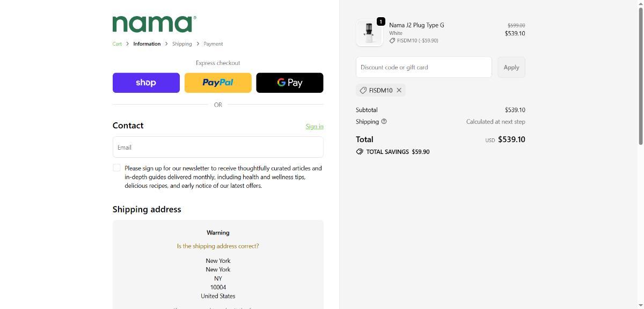Pay with Shop Pay express checkout
Image resolution: width=644 pixels, height=309 pixels.
146,83
